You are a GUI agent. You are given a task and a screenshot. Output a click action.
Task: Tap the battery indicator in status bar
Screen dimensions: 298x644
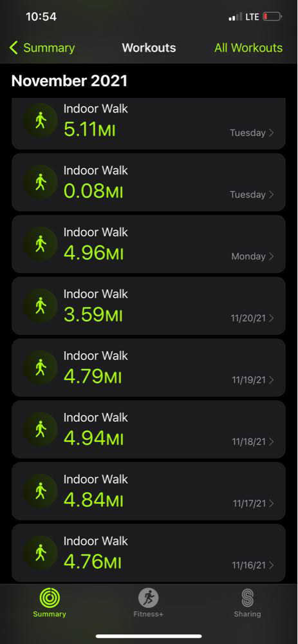[272, 17]
